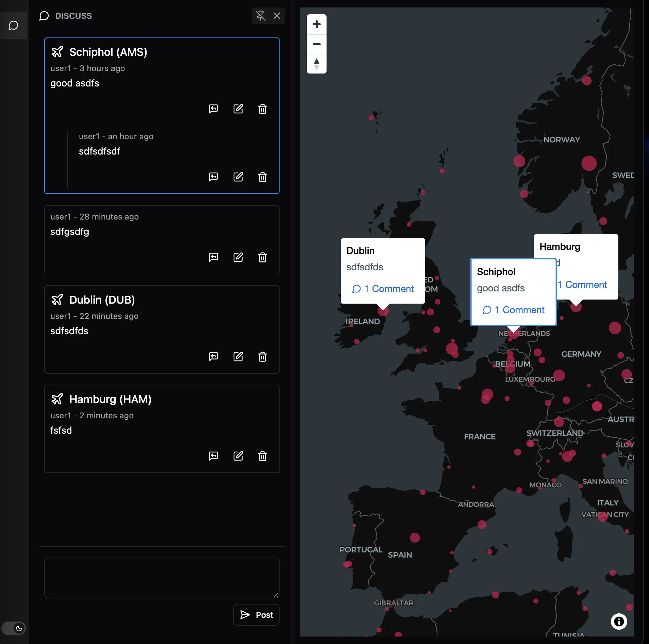Image resolution: width=649 pixels, height=644 pixels.
Task: Edit the Hamburg comment
Action: click(238, 456)
